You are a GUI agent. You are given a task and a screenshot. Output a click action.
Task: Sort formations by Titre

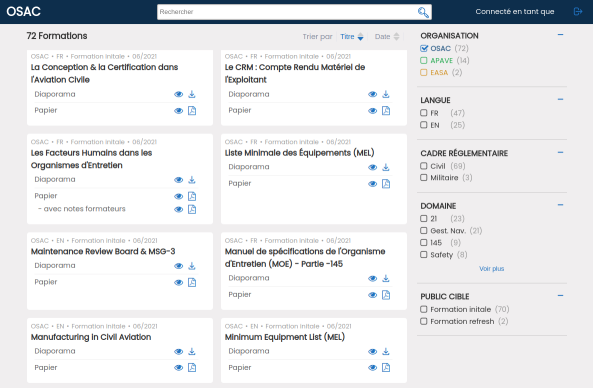tap(352, 37)
